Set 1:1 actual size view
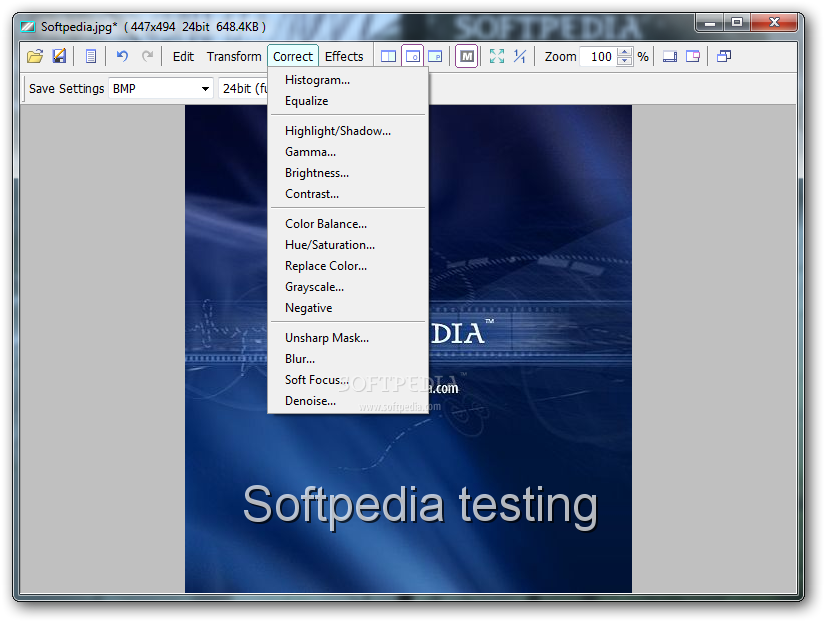 (x=520, y=56)
